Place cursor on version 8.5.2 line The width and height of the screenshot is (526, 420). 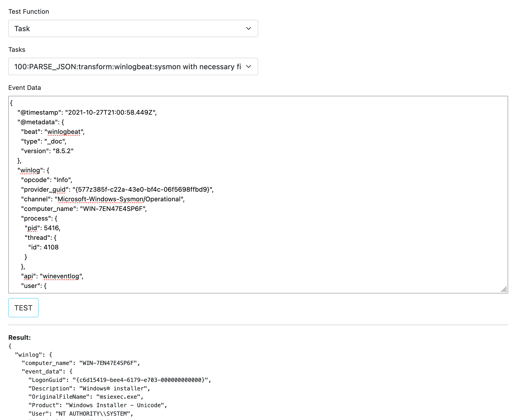point(47,151)
